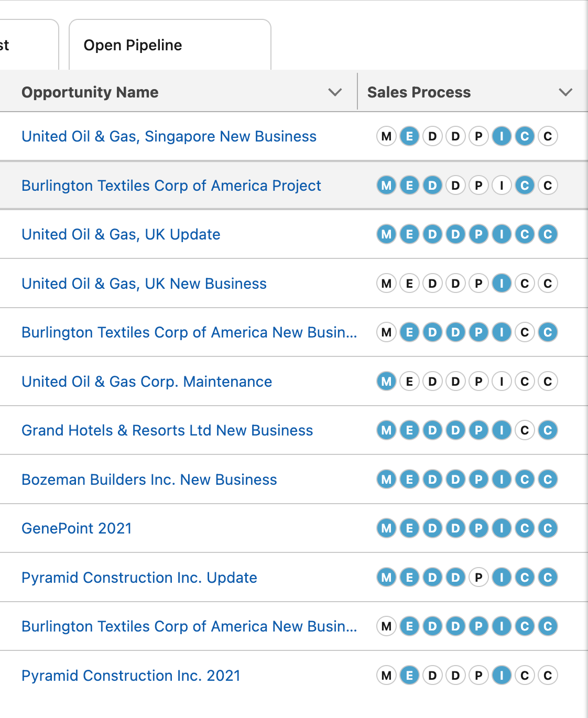Toggle the M indicator for United Oil Maintenance
This screenshot has height=718, width=588.
pos(386,382)
